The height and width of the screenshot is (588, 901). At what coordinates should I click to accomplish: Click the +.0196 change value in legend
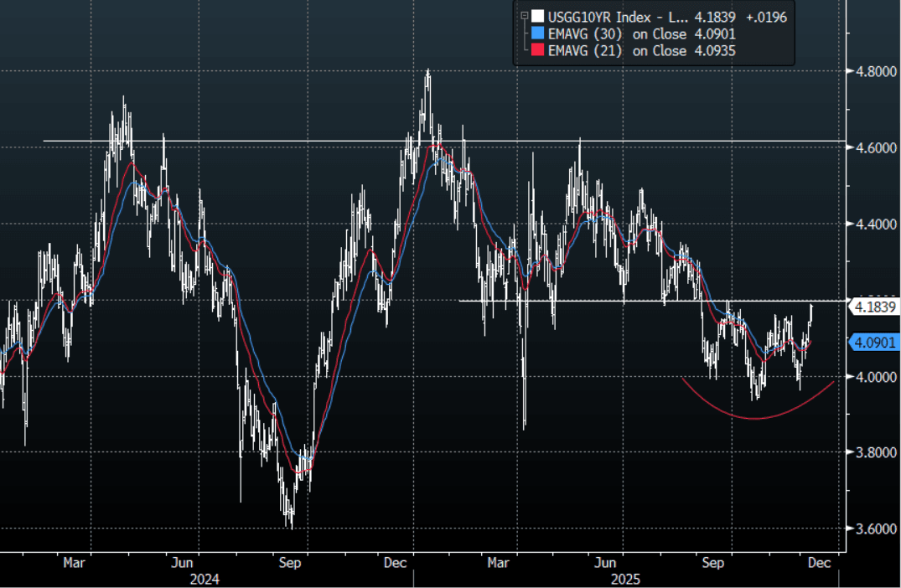point(766,17)
